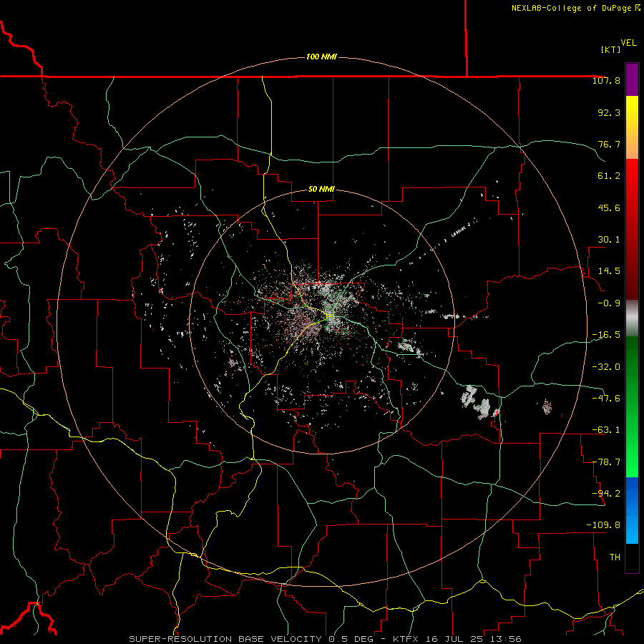Click the -109.8 legend value
644x644 pixels.
point(603,525)
